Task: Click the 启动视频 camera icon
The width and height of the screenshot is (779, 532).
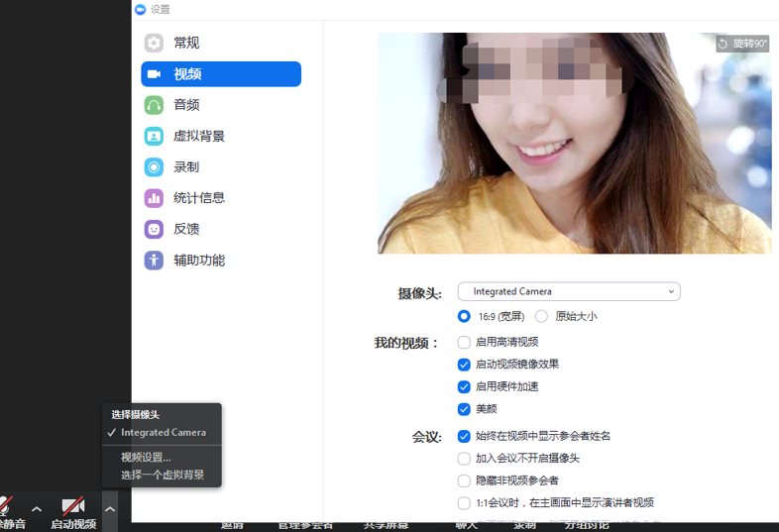Action: [73, 506]
